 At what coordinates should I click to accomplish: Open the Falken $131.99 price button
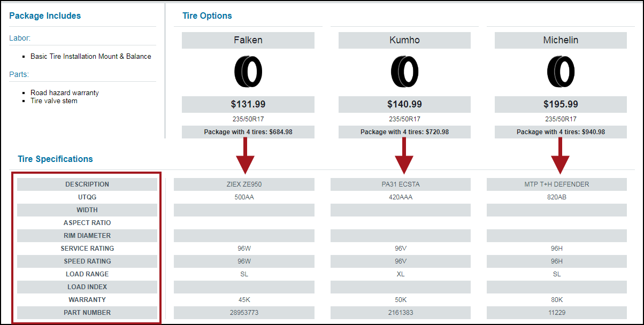(x=248, y=104)
